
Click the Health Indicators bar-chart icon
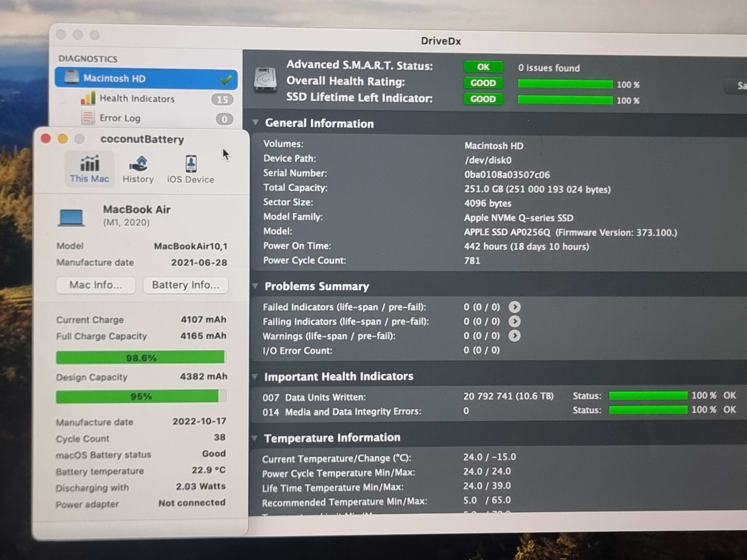(88, 98)
